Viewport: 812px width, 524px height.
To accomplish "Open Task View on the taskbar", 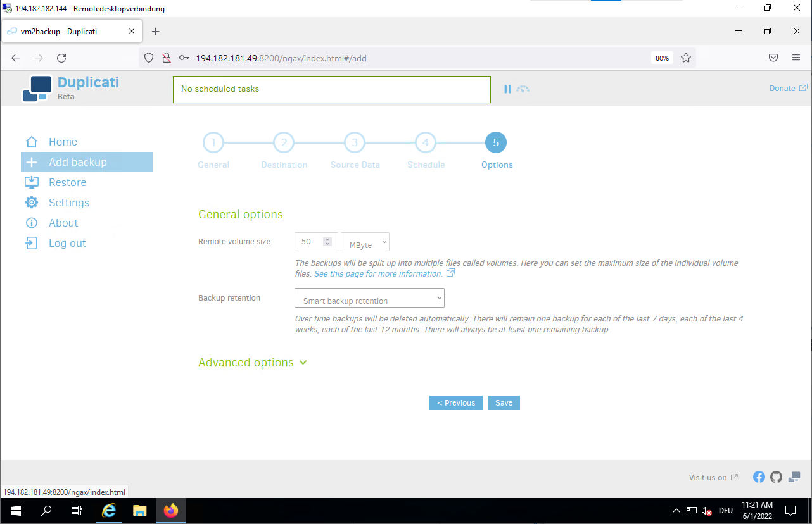I will [77, 511].
